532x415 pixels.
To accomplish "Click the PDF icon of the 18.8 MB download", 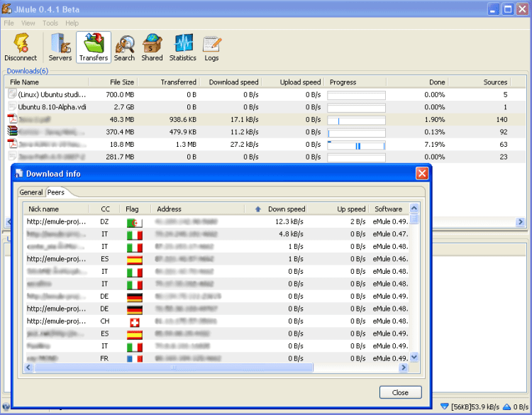I will pos(13,143).
